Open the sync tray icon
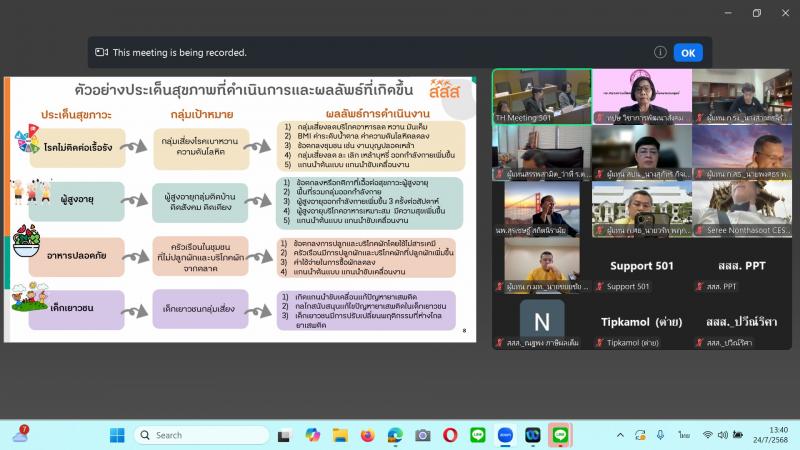 pyautogui.click(x=640, y=435)
